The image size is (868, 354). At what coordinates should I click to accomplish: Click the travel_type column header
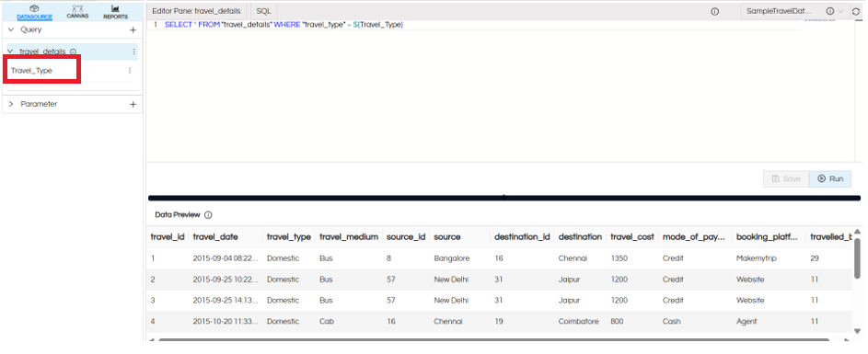pyautogui.click(x=288, y=236)
